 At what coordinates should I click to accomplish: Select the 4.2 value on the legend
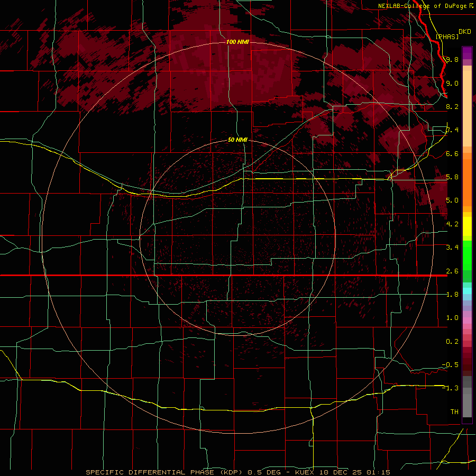click(452, 224)
